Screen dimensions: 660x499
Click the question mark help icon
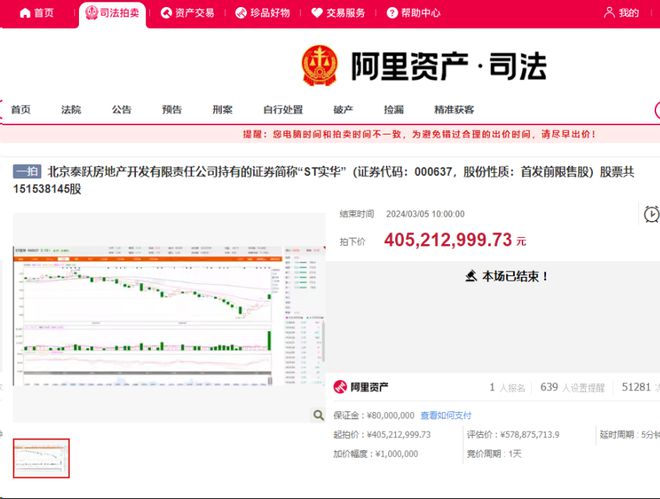click(x=392, y=13)
